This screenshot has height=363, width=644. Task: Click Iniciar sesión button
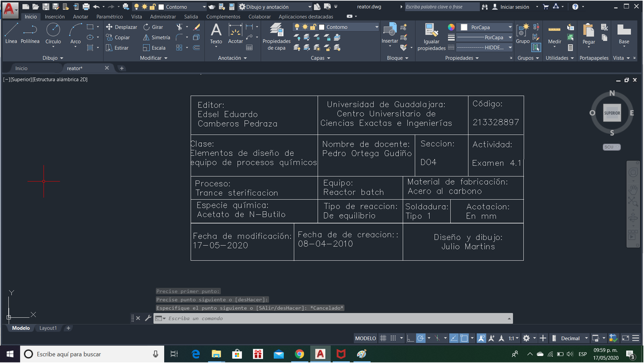(511, 7)
